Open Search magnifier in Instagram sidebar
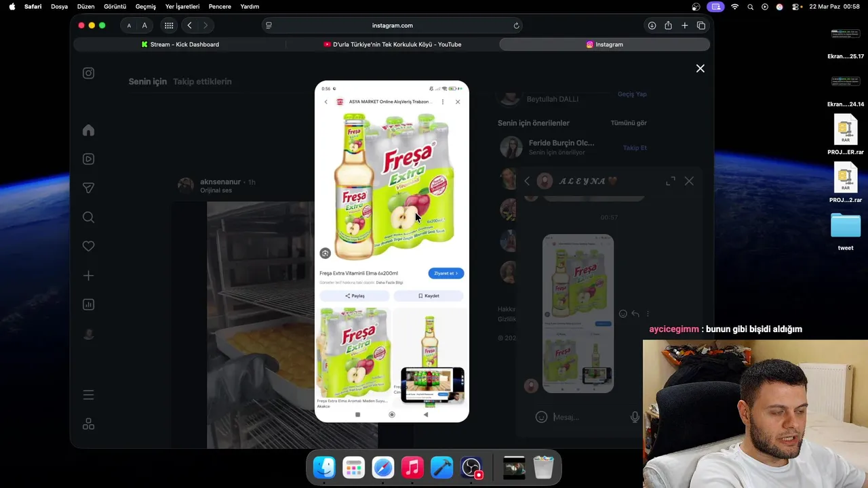The width and height of the screenshot is (868, 488). point(88,218)
